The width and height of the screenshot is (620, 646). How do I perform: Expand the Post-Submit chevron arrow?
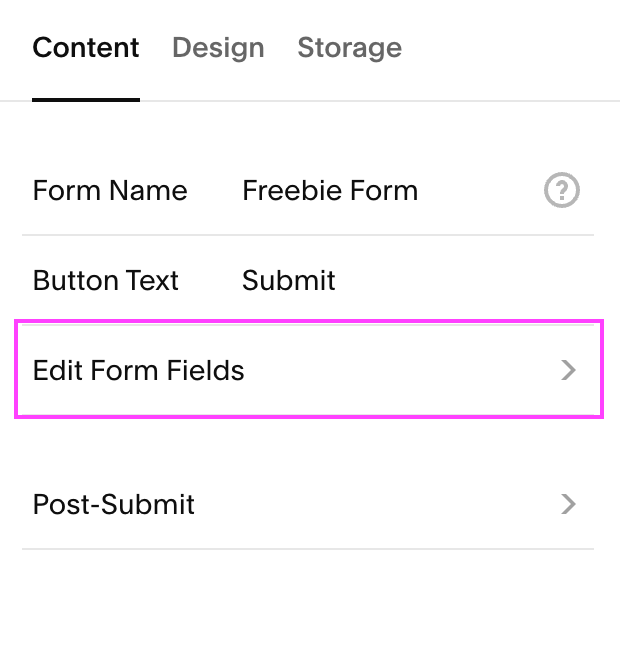click(569, 504)
